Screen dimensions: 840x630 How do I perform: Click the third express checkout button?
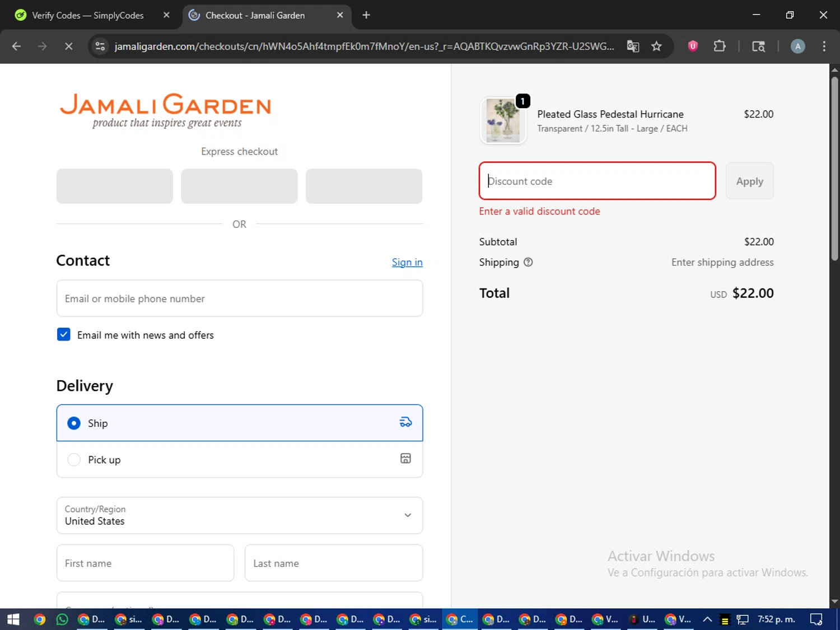pos(364,186)
